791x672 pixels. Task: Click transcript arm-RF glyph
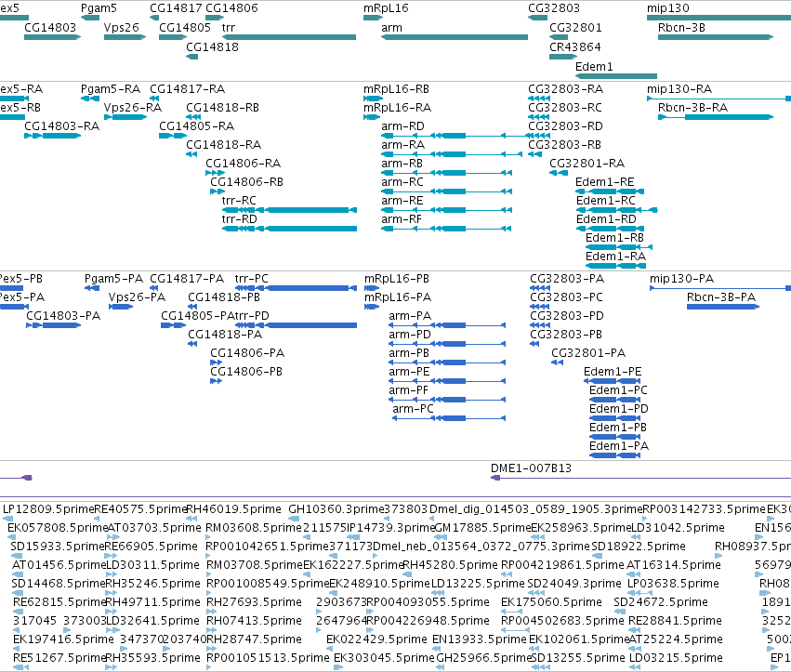pyautogui.click(x=446, y=229)
